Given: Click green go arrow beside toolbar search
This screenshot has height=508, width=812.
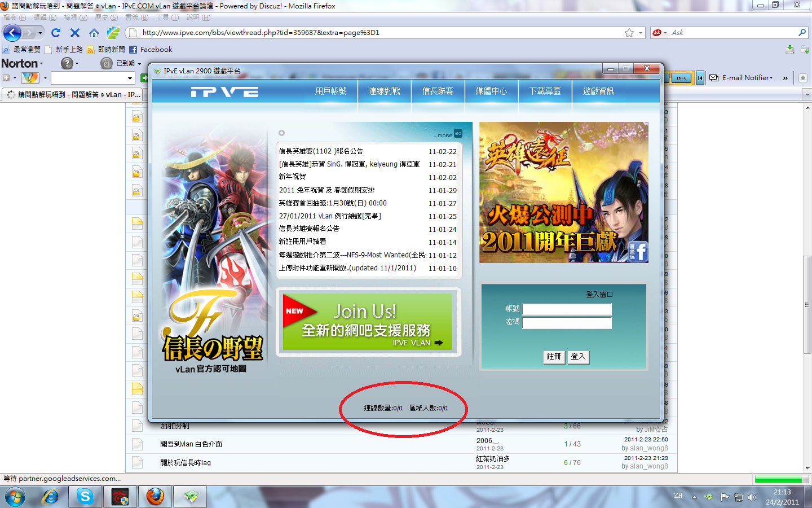Looking at the screenshot, I should pyautogui.click(x=144, y=77).
